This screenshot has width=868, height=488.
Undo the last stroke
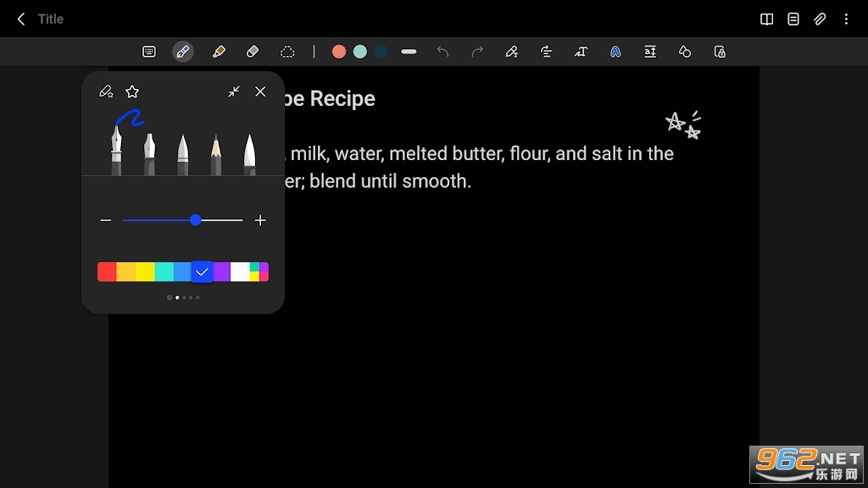click(442, 52)
